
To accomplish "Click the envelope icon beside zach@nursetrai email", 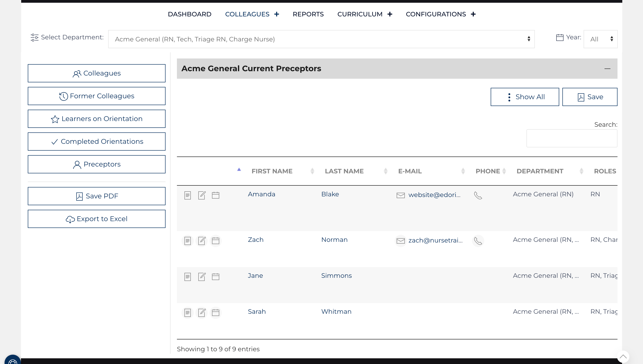I will [400, 241].
